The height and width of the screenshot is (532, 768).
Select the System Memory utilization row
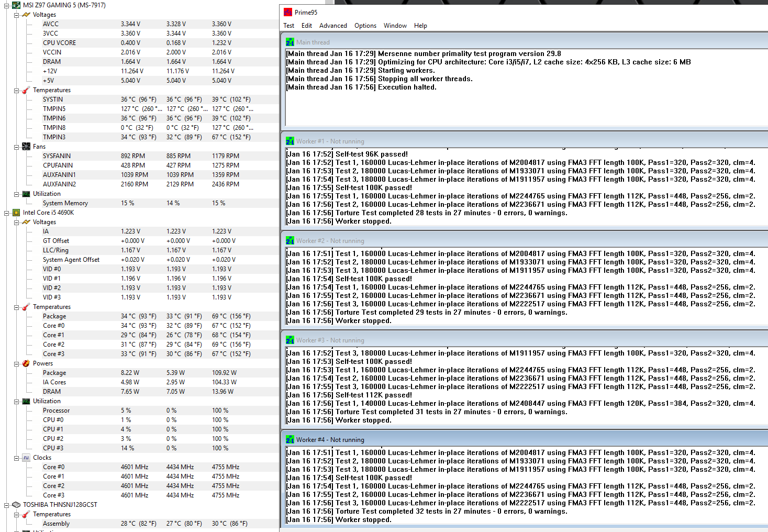(159, 203)
